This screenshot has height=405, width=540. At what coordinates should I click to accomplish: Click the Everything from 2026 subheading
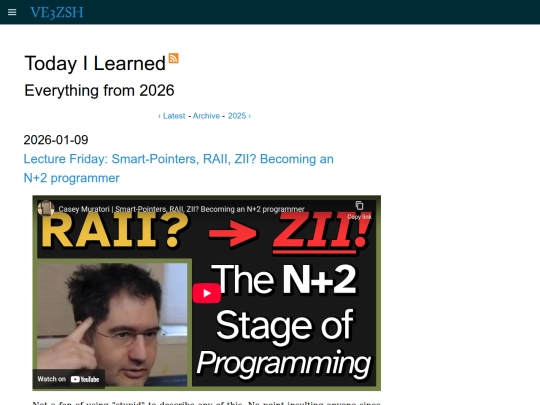tap(99, 91)
